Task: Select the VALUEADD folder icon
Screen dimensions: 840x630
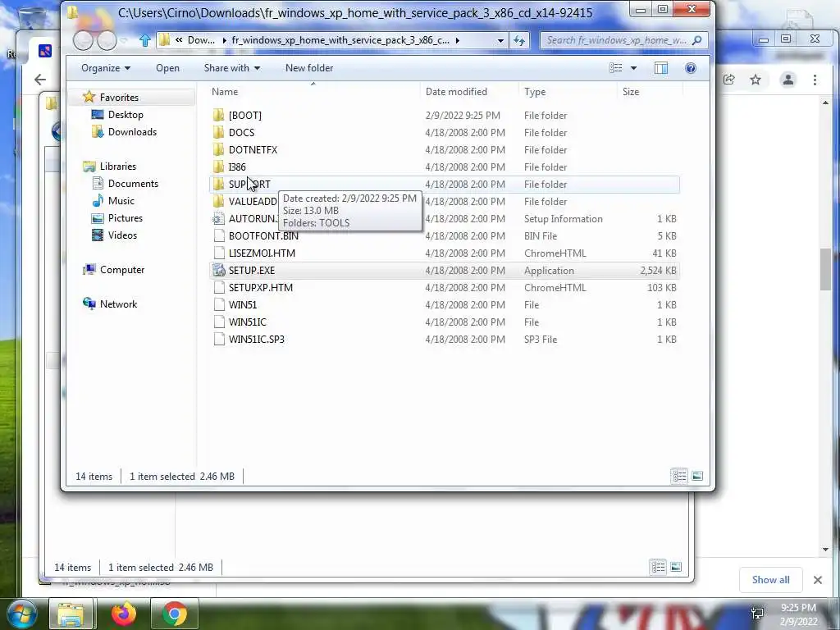Action: [218, 202]
